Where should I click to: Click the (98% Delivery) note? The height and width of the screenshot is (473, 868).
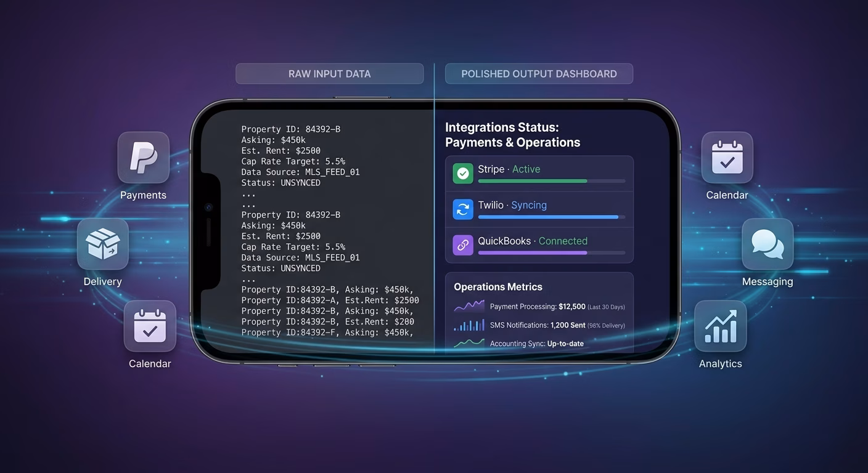607,325
